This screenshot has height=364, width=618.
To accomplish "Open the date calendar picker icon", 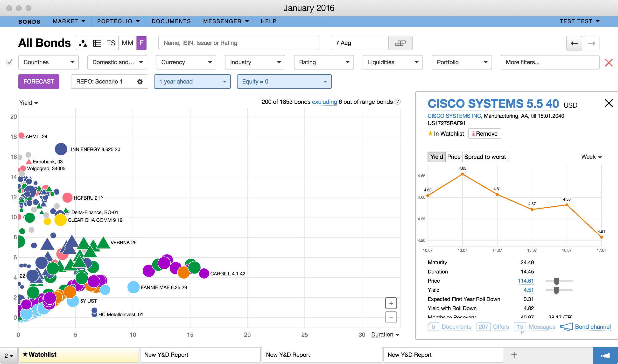I will 400,43.
